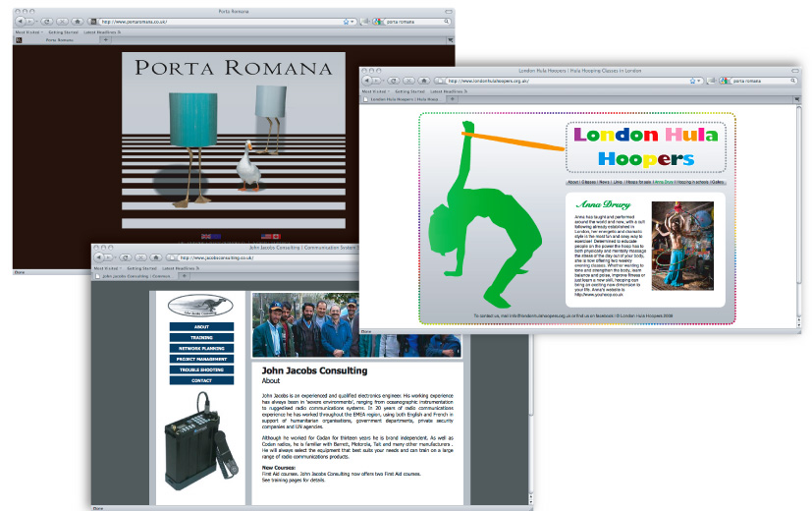Click search magnifier in Porta Romana window
Screen dimensions: 812x511
[446, 22]
